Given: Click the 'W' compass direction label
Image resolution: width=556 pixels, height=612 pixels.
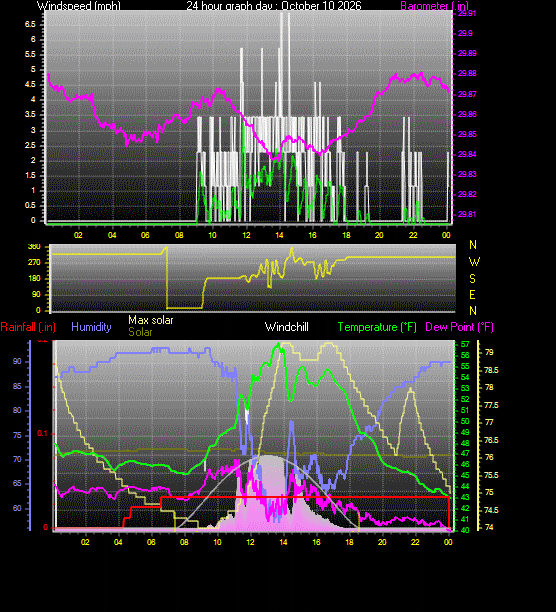Looking at the screenshot, I should pos(474,262).
